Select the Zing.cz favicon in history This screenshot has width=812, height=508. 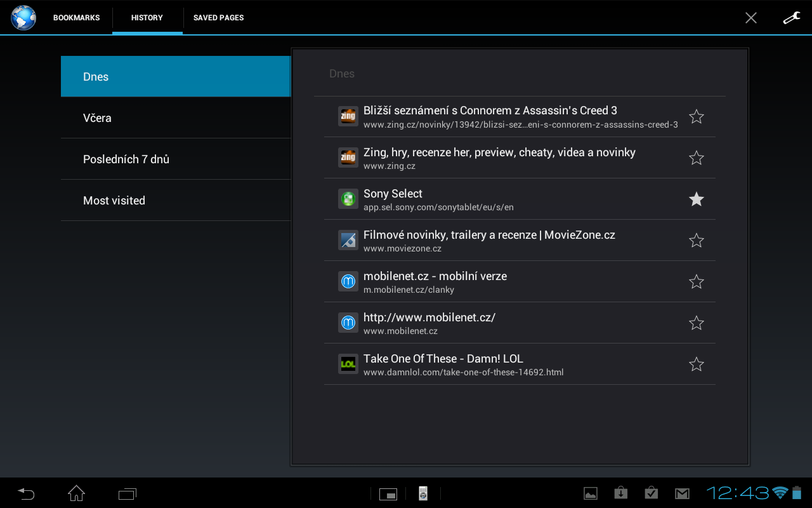tap(348, 157)
